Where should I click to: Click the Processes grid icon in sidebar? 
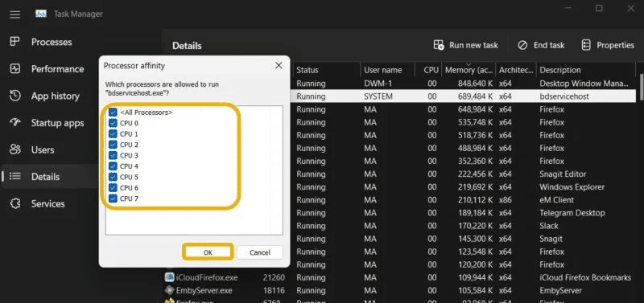tap(15, 42)
